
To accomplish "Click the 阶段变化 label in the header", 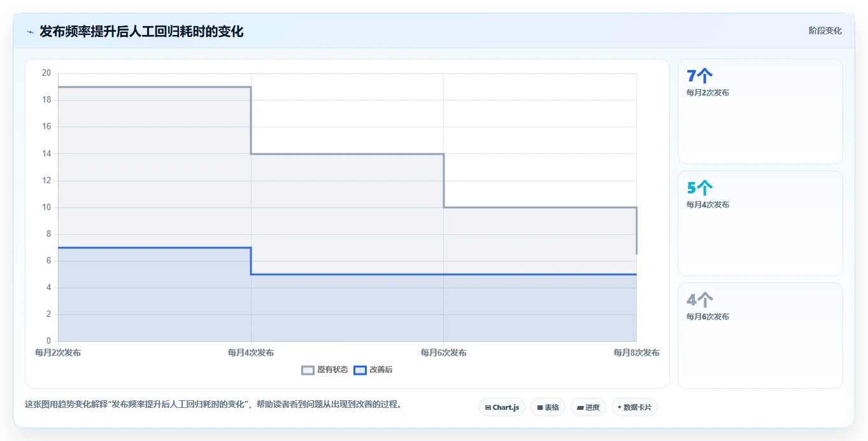I will pos(825,31).
